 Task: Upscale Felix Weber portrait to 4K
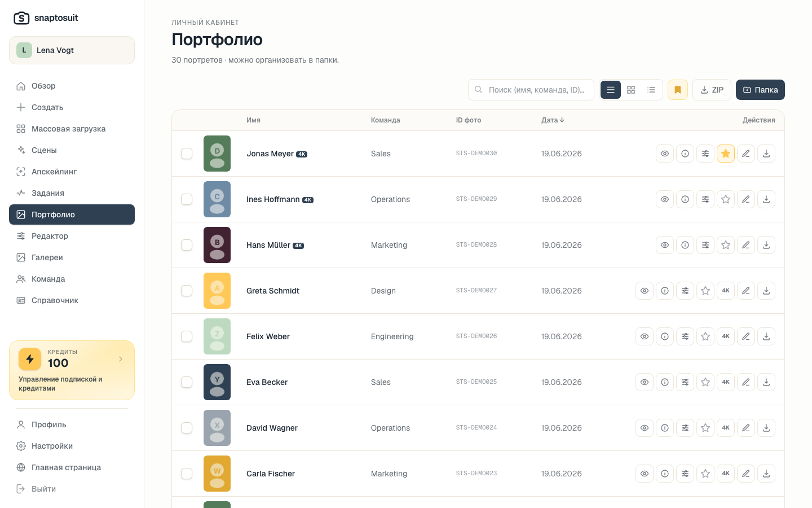(x=726, y=336)
